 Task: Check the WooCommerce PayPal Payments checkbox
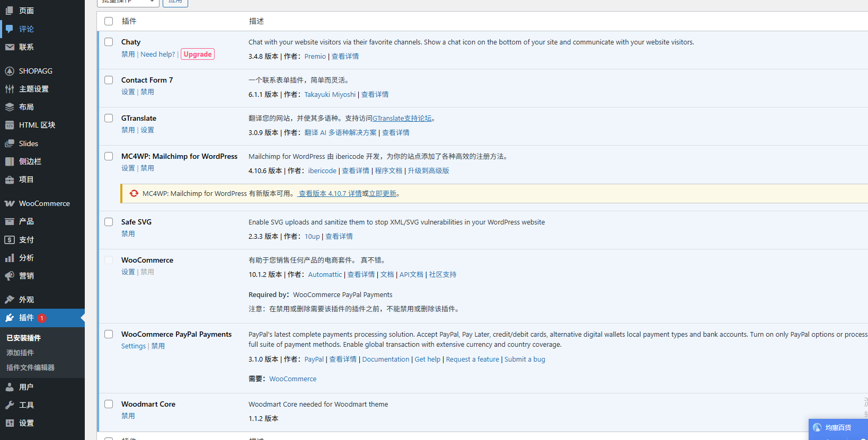click(x=109, y=334)
